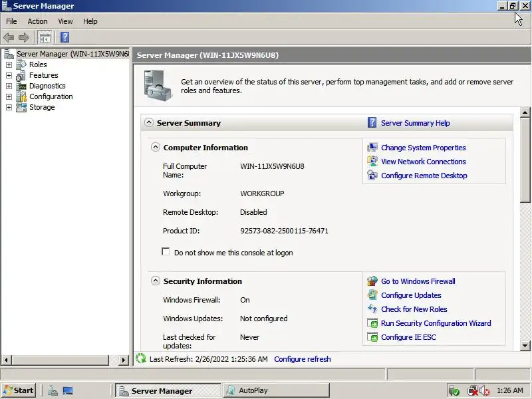Select the Storage tree icon

click(21, 107)
